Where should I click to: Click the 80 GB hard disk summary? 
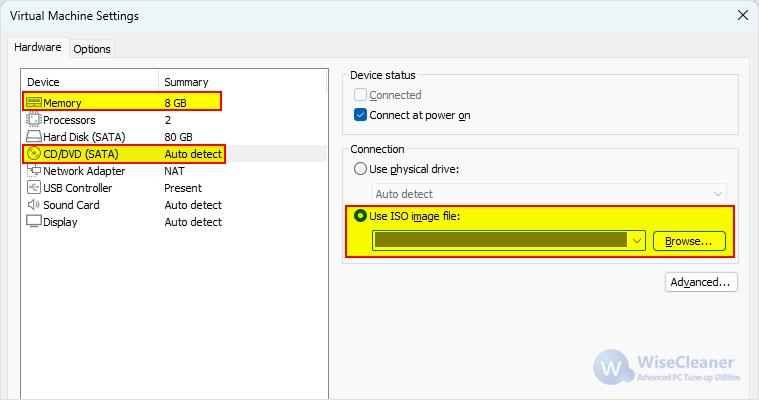tap(178, 137)
